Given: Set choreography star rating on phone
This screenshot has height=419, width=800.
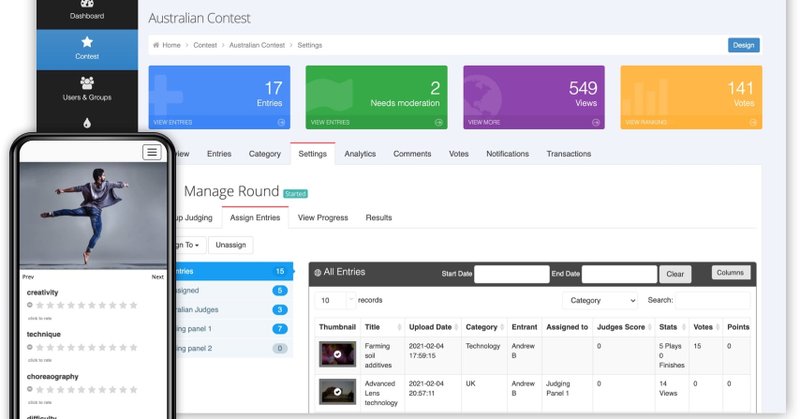Looking at the screenshot, I should click(86, 389).
